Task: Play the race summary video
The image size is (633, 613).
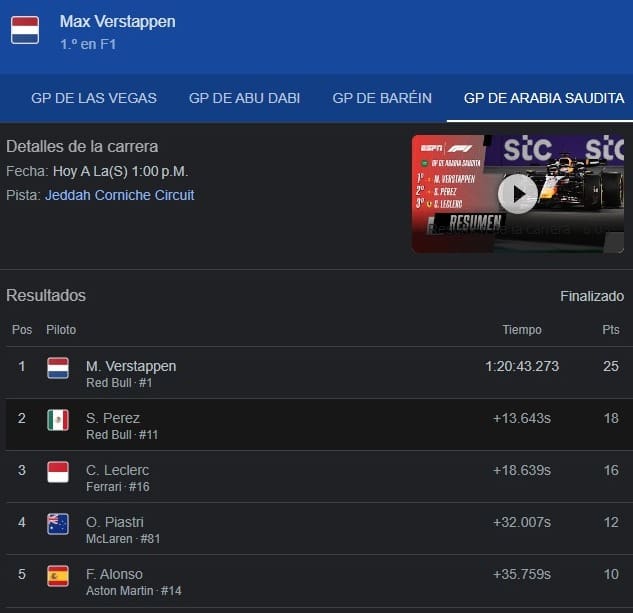Action: [x=517, y=193]
